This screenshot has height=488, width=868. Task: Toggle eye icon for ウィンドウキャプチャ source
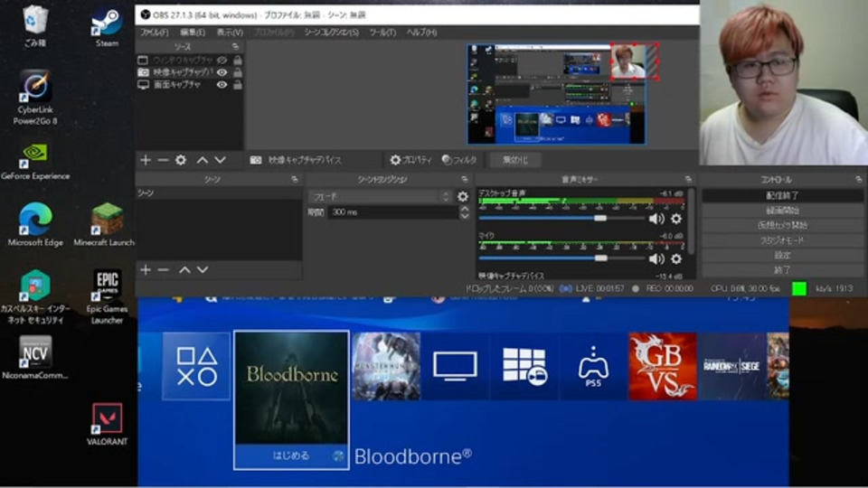[x=222, y=60]
